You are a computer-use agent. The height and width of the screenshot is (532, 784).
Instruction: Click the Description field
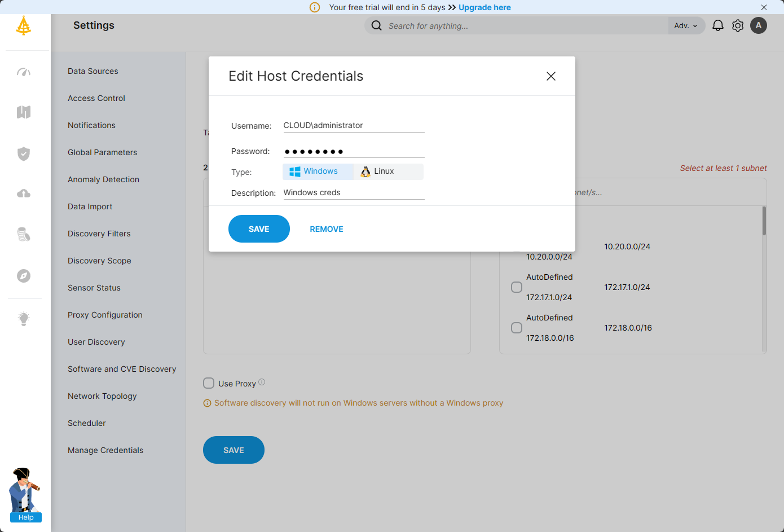tap(354, 192)
